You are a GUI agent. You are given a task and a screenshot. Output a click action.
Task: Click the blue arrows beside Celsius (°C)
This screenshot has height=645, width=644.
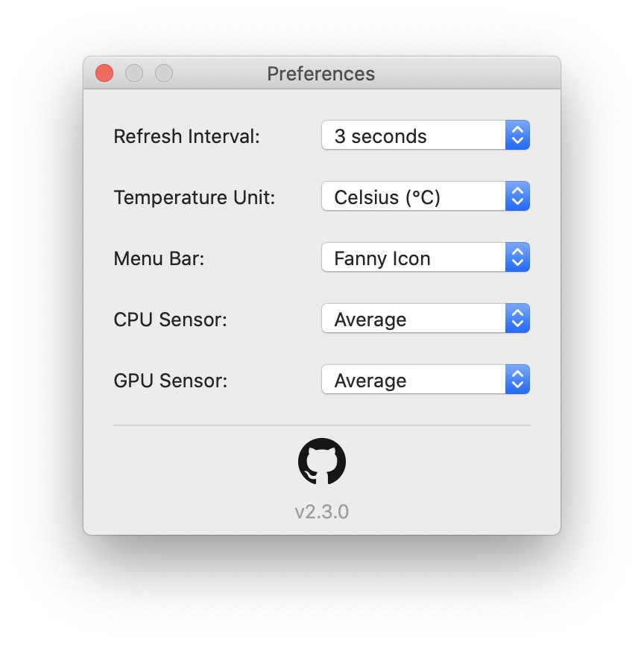click(518, 197)
